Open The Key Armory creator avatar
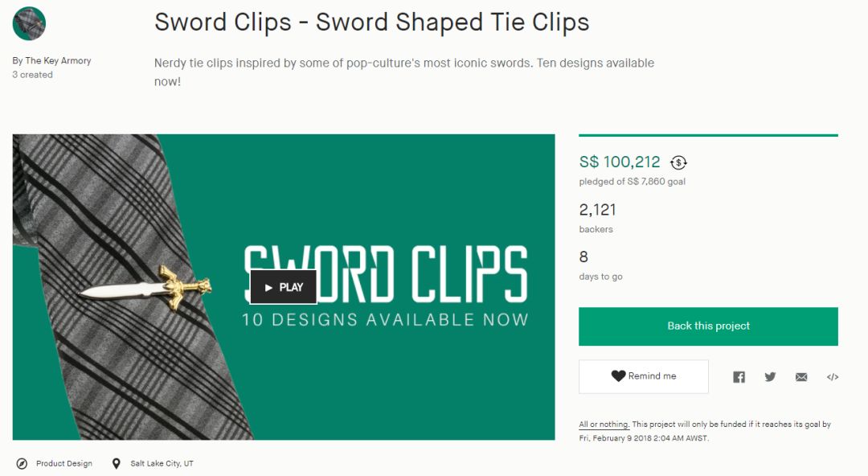The image size is (868, 476). [x=29, y=23]
